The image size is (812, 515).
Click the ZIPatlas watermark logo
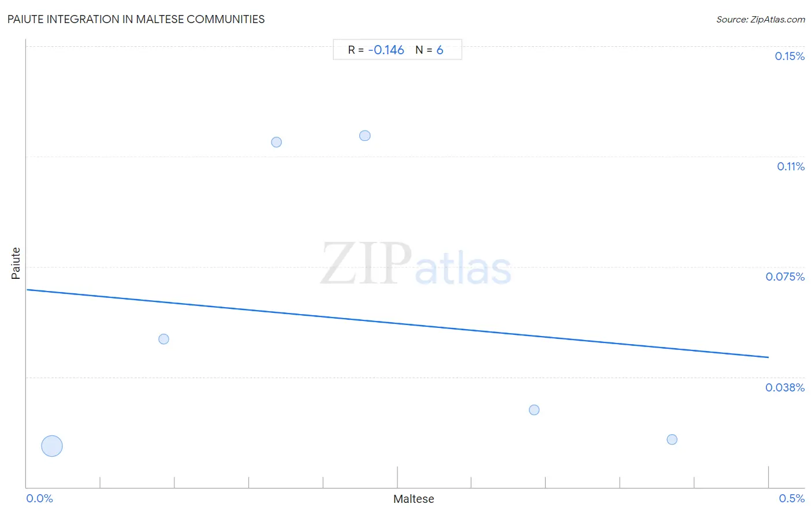416,264
